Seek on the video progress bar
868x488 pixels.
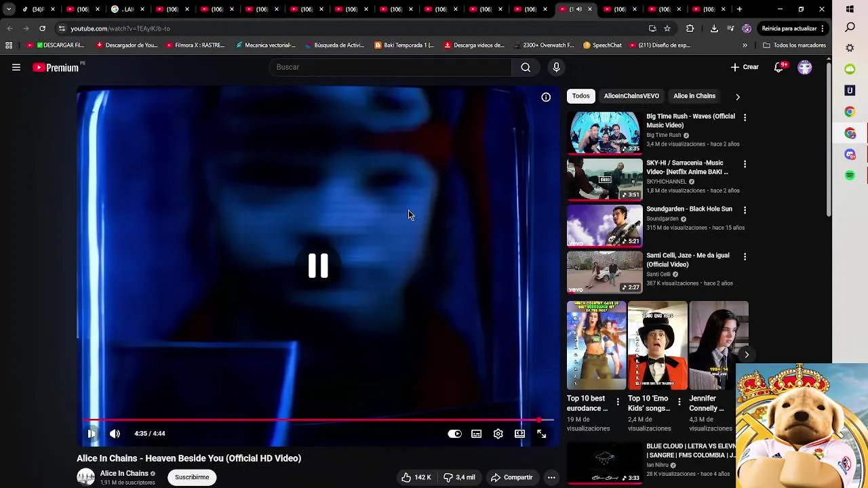point(318,420)
